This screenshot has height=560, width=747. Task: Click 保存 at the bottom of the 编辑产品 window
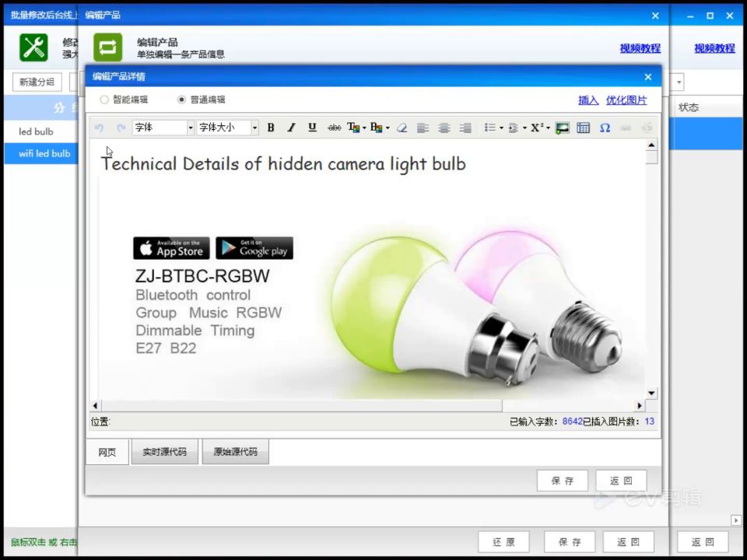[x=570, y=542]
